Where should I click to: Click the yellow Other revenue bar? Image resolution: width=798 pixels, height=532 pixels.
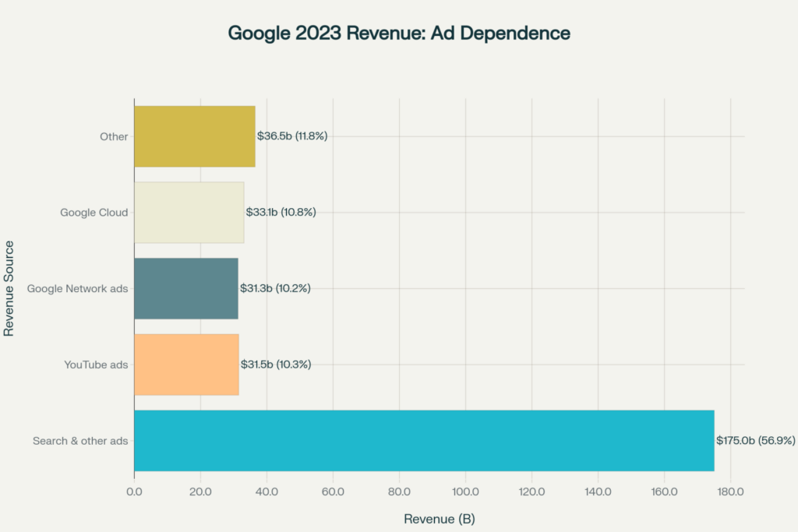click(194, 136)
